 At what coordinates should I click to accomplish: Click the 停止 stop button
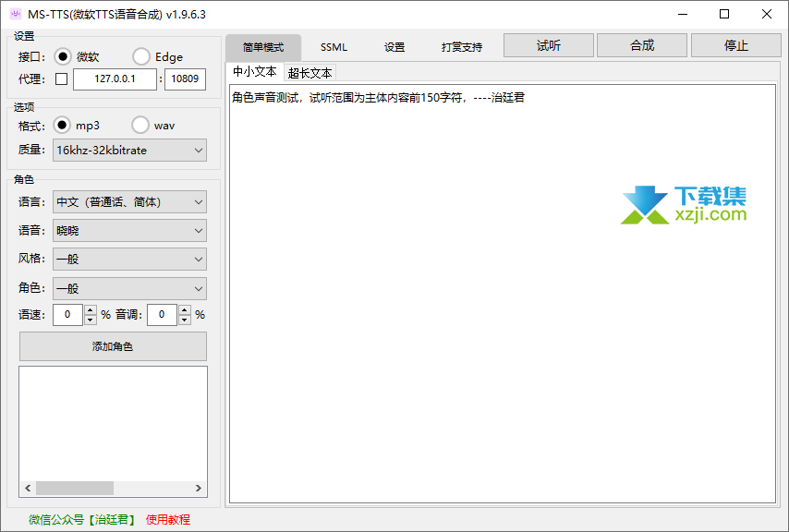(x=736, y=46)
